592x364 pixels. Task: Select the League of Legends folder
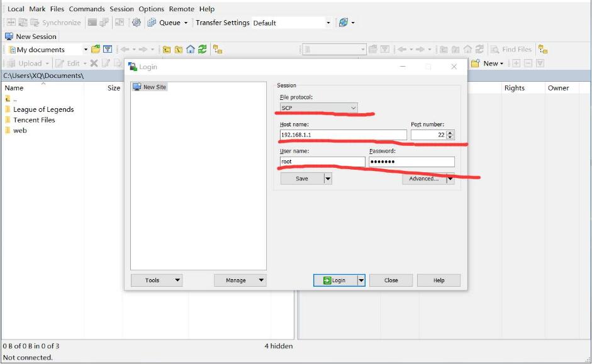40,109
